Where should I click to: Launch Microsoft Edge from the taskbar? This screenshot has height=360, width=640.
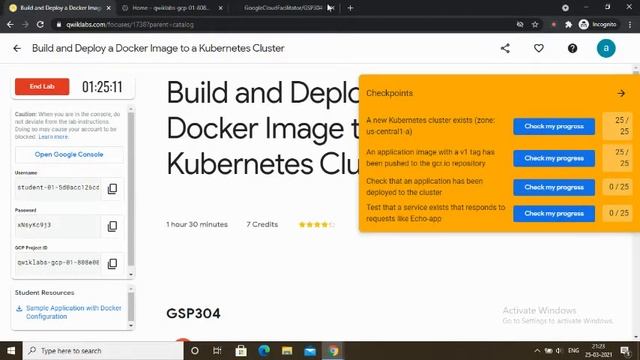[264, 351]
